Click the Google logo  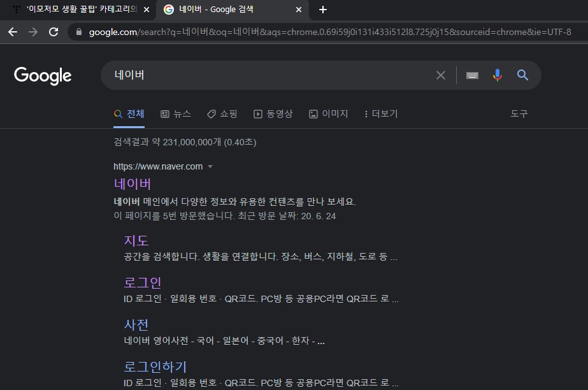tap(43, 76)
